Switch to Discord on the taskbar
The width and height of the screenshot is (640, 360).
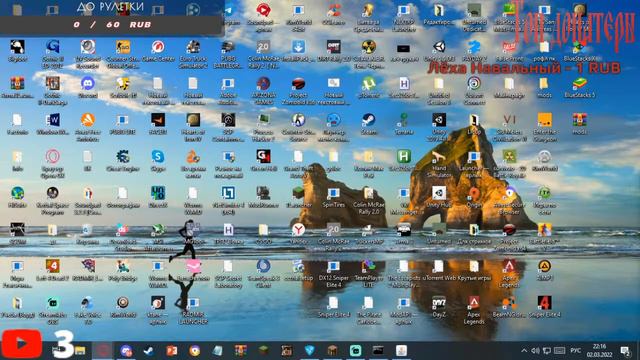pos(126,351)
